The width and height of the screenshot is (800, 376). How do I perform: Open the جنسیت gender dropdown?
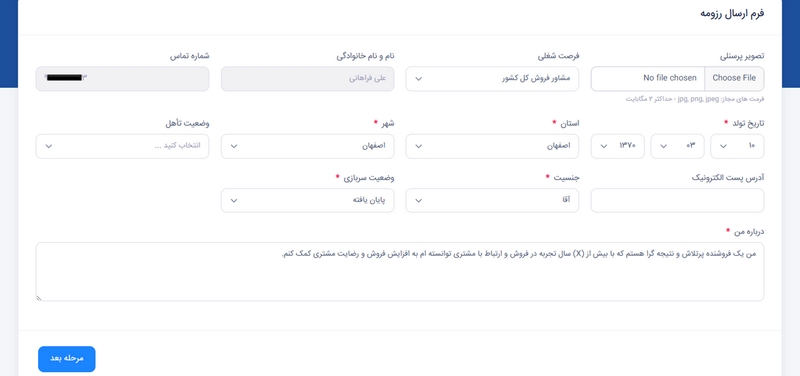[492, 200]
